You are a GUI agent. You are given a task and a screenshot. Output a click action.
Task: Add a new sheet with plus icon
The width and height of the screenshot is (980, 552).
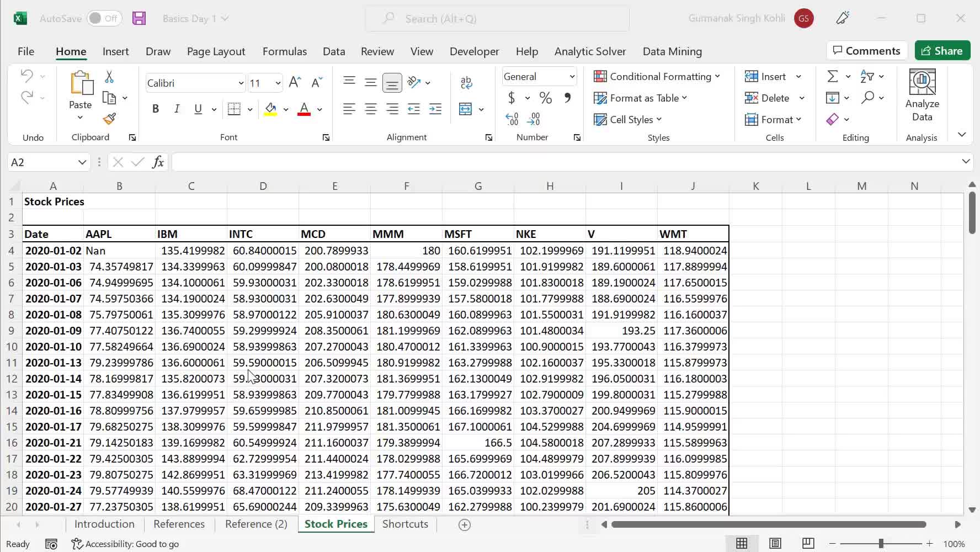coord(465,525)
